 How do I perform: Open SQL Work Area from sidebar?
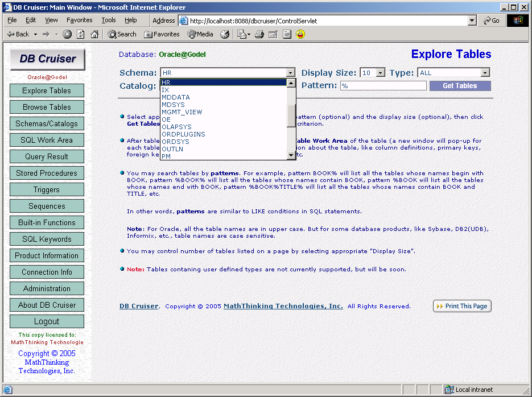(x=47, y=140)
